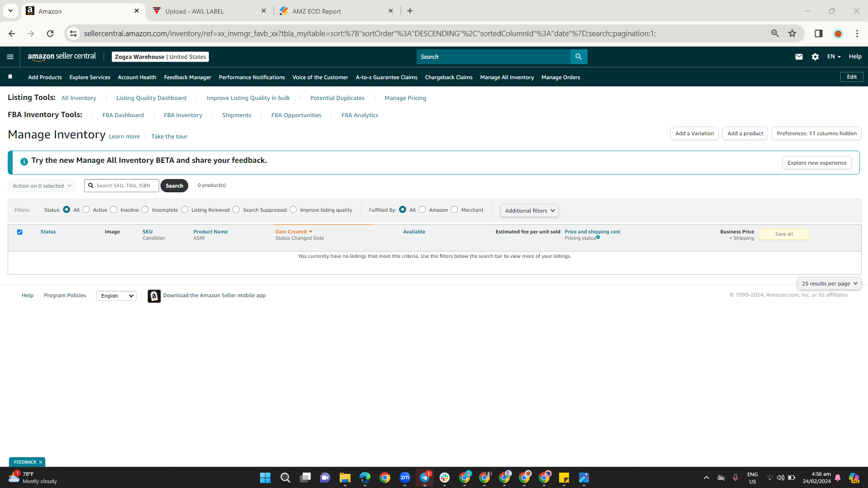868x488 pixels.
Task: Open the Windows Start menu
Action: point(265,478)
